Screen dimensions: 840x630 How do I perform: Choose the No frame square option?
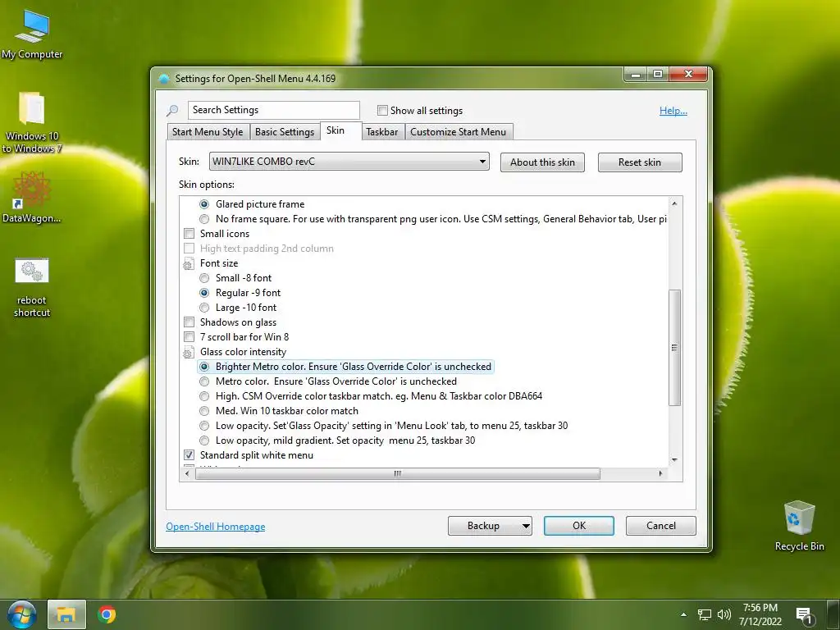click(x=204, y=219)
